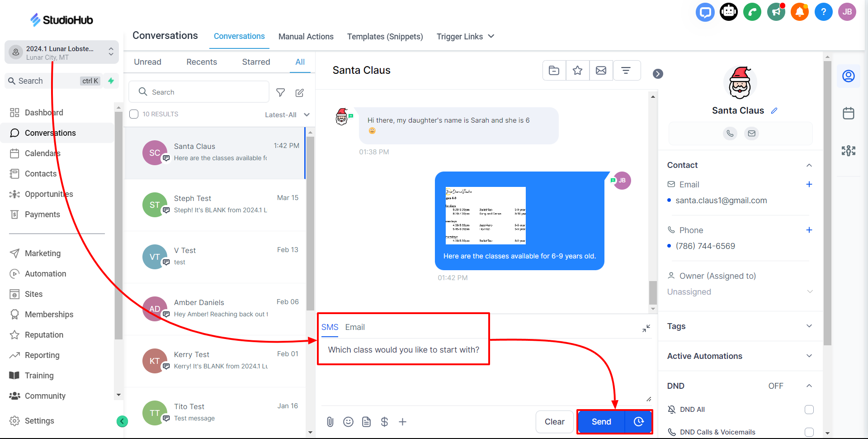The width and height of the screenshot is (868, 439).
Task: Open Reputation in the sidebar
Action: coord(44,335)
